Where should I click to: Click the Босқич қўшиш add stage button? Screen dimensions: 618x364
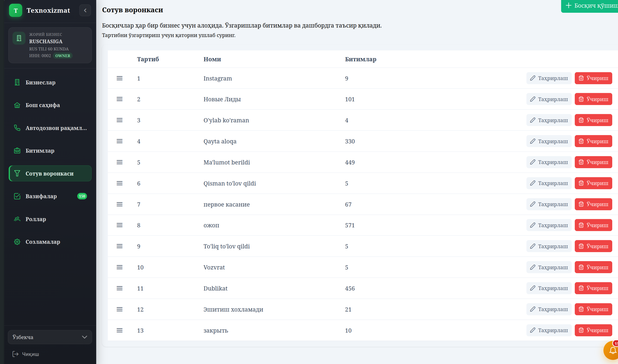click(590, 6)
